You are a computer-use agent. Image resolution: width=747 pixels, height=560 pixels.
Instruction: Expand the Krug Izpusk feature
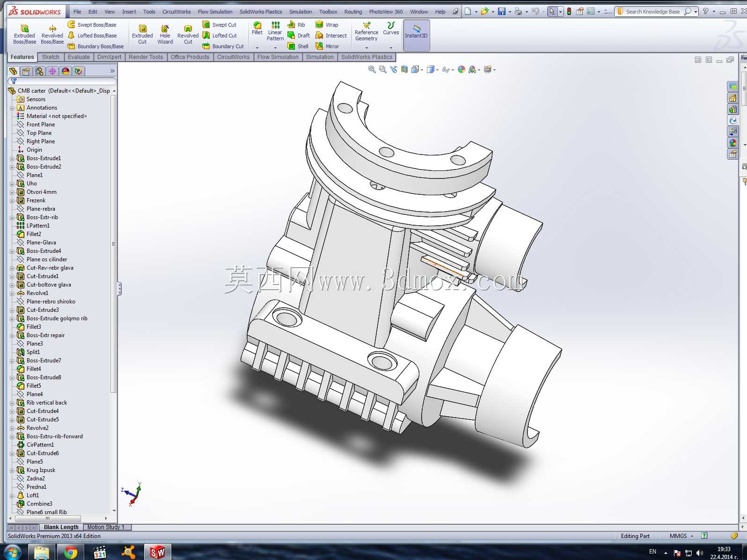pos(12,471)
